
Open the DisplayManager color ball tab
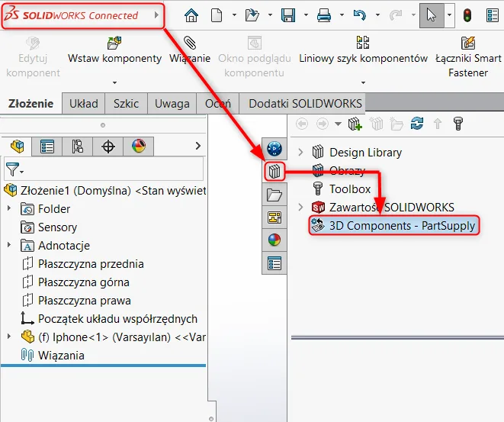click(139, 147)
